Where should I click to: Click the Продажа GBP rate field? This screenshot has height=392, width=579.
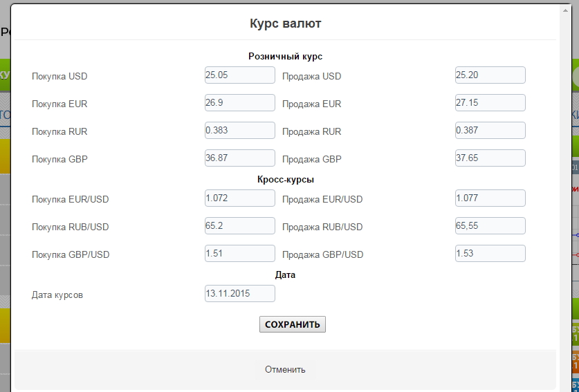[490, 158]
